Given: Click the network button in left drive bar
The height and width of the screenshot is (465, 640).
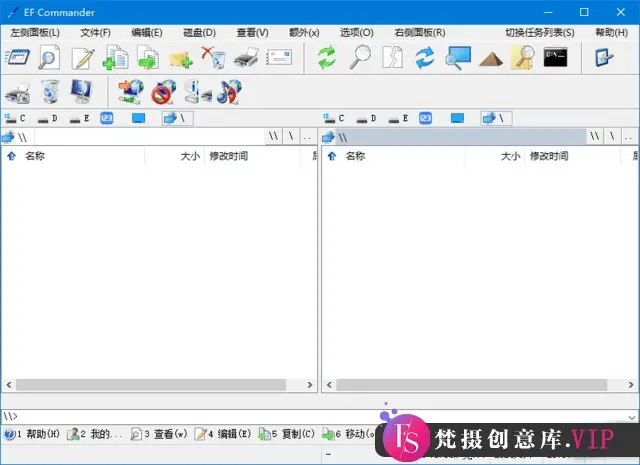Looking at the screenshot, I should coord(177,118).
